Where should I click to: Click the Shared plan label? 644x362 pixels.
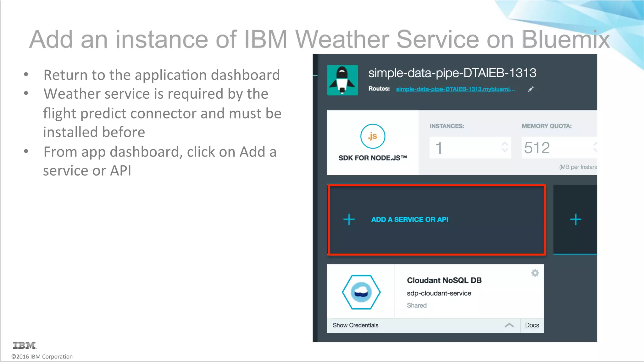(417, 305)
